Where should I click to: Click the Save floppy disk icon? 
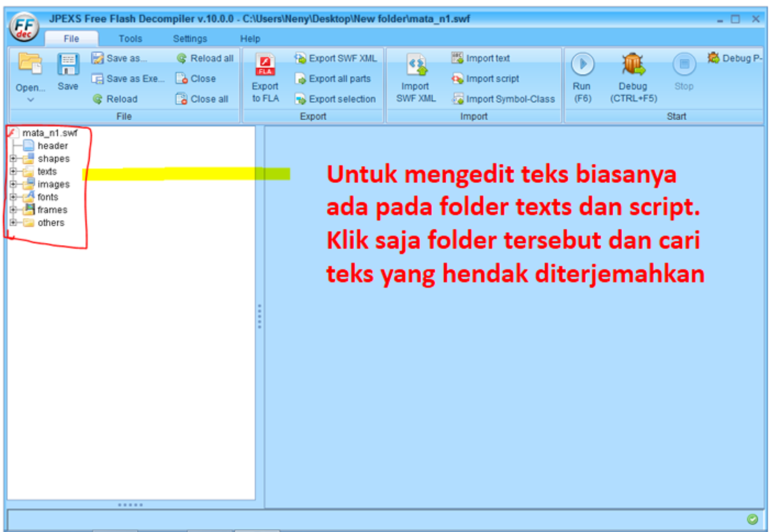tap(68, 64)
